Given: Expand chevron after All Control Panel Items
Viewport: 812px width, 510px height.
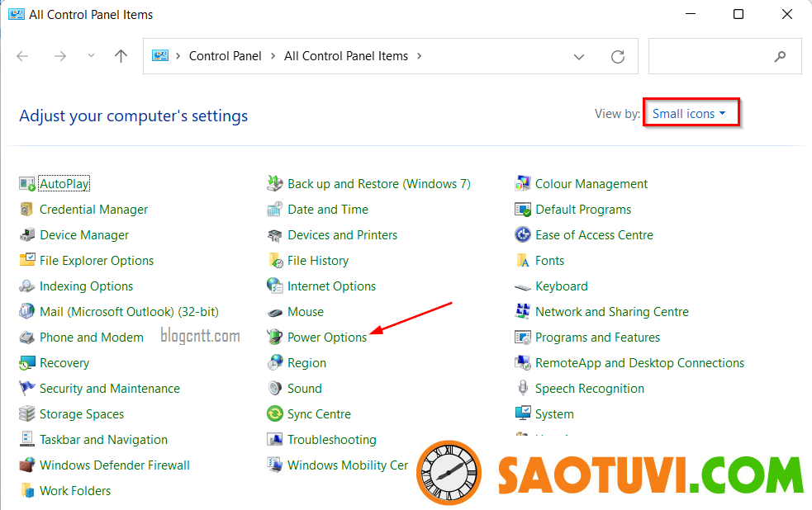Looking at the screenshot, I should (419, 56).
